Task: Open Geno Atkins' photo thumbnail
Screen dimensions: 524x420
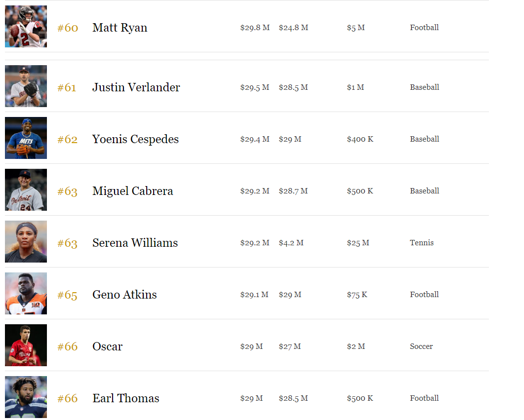Action: [26, 294]
